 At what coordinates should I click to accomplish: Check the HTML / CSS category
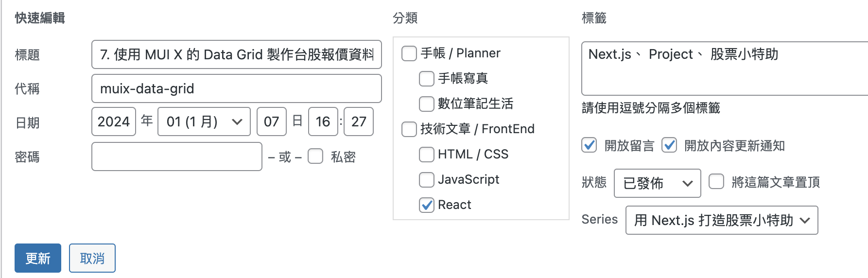(427, 155)
